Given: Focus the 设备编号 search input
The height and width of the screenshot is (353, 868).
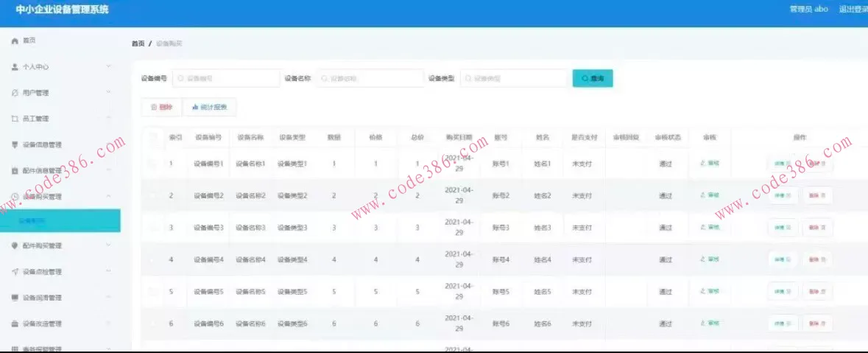Looking at the screenshot, I should (x=226, y=79).
